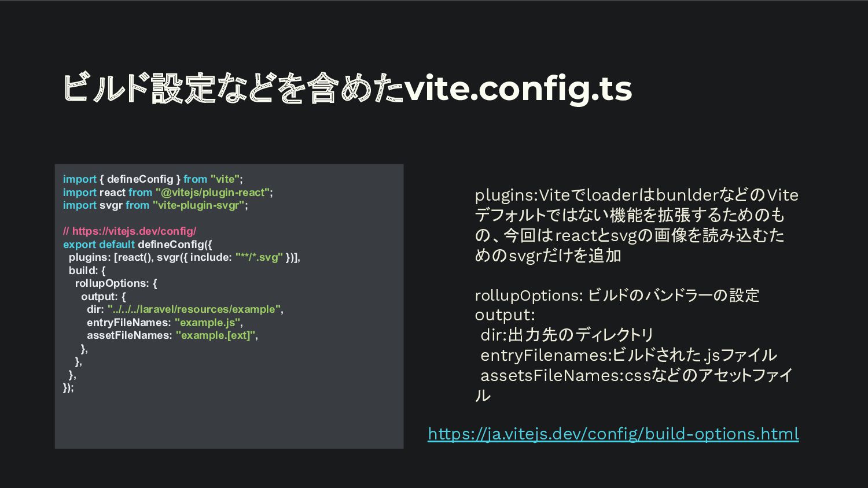Click the 'assetsFileNames:cssなどのアセットファイ' description
Image resolution: width=868 pixels, height=488 pixels.
click(x=637, y=375)
